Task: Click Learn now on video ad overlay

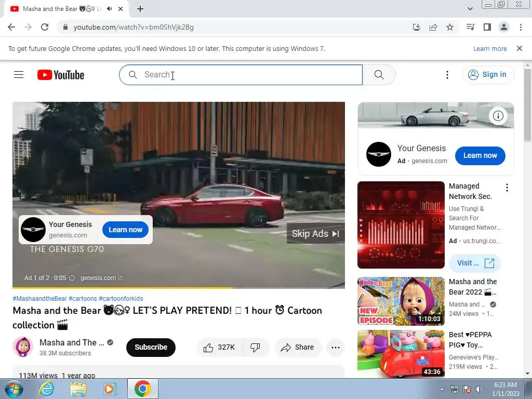Action: coord(125,230)
